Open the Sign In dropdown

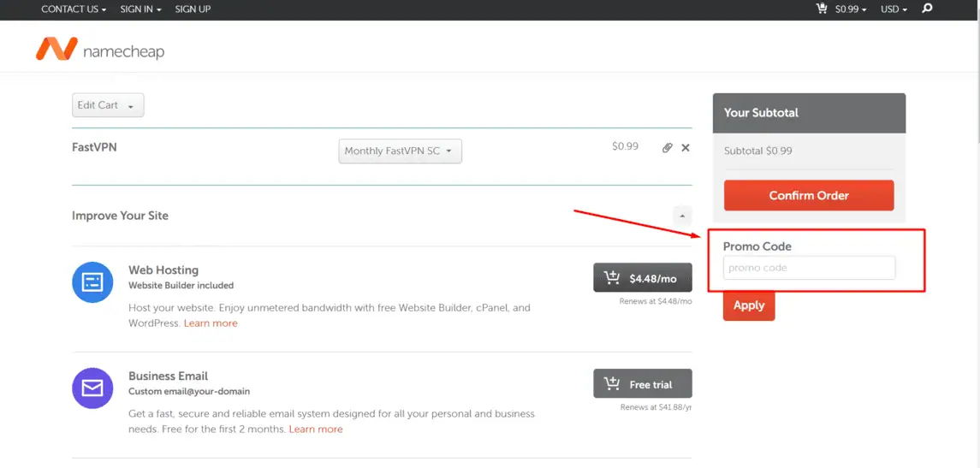click(140, 9)
